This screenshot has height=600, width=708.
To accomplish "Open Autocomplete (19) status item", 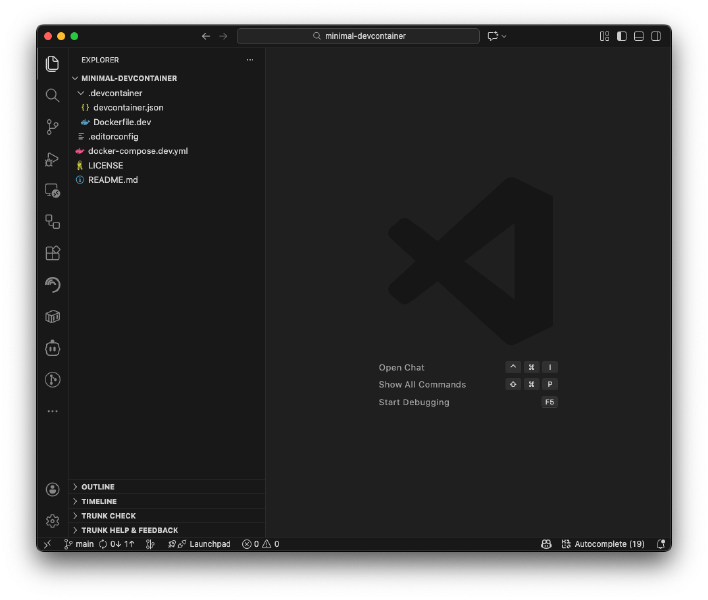I will click(603, 544).
